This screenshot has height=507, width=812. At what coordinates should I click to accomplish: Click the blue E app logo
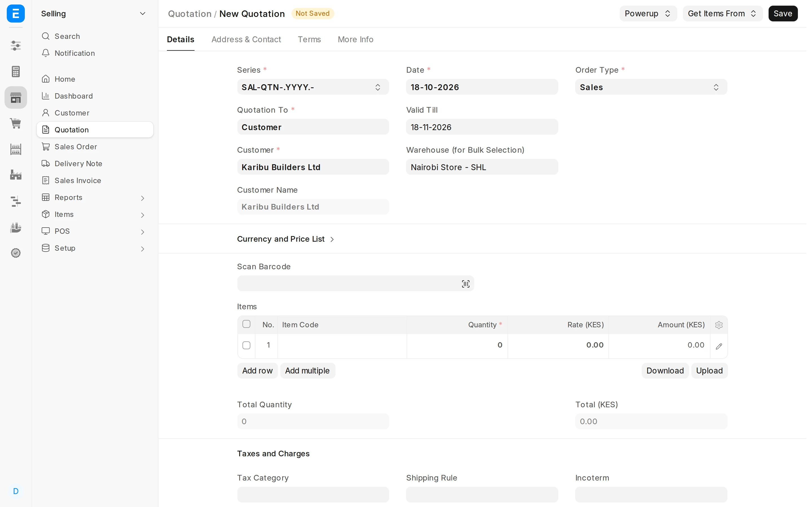coord(16,14)
